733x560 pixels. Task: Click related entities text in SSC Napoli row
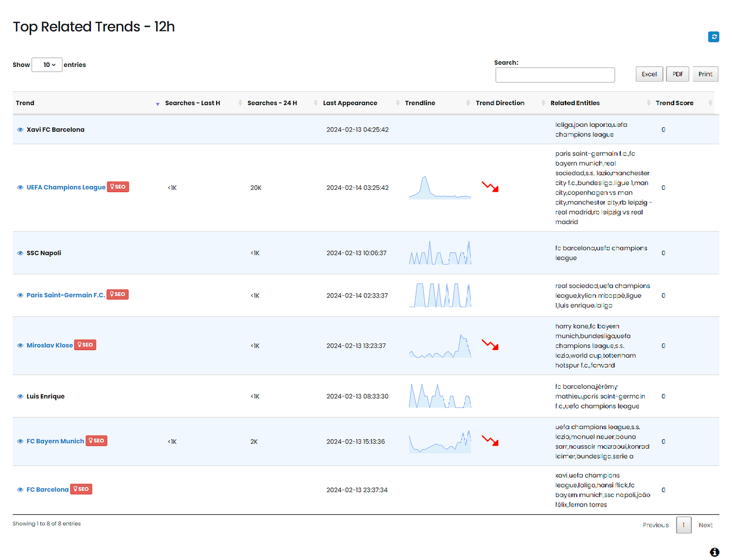[x=601, y=253]
